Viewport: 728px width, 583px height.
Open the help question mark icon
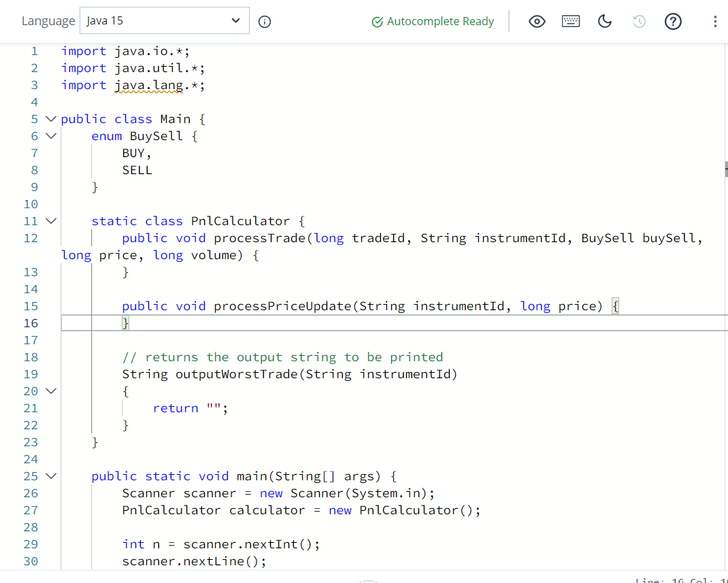(x=673, y=21)
